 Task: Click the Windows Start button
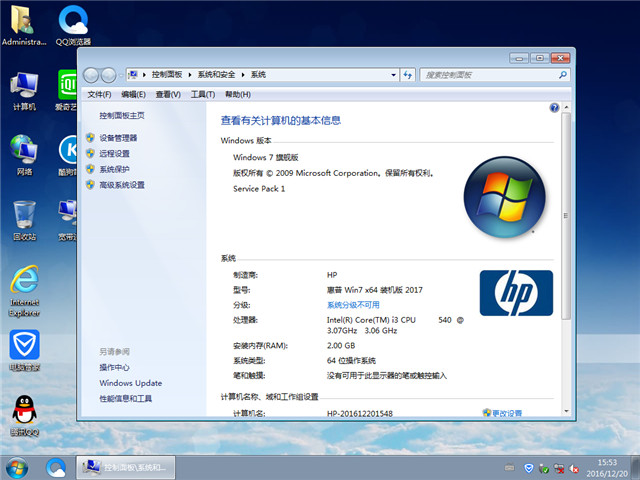coord(17,468)
